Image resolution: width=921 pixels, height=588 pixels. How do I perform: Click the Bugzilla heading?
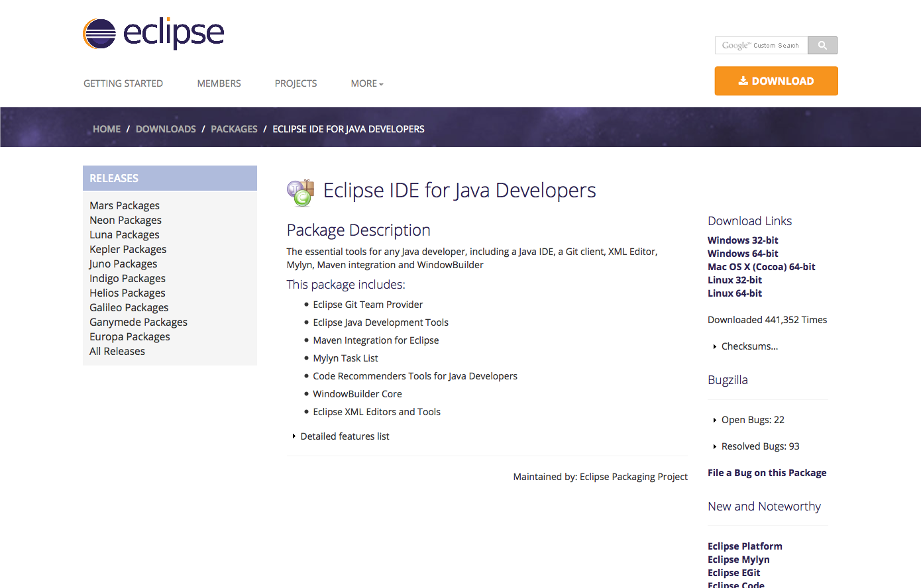tap(728, 380)
